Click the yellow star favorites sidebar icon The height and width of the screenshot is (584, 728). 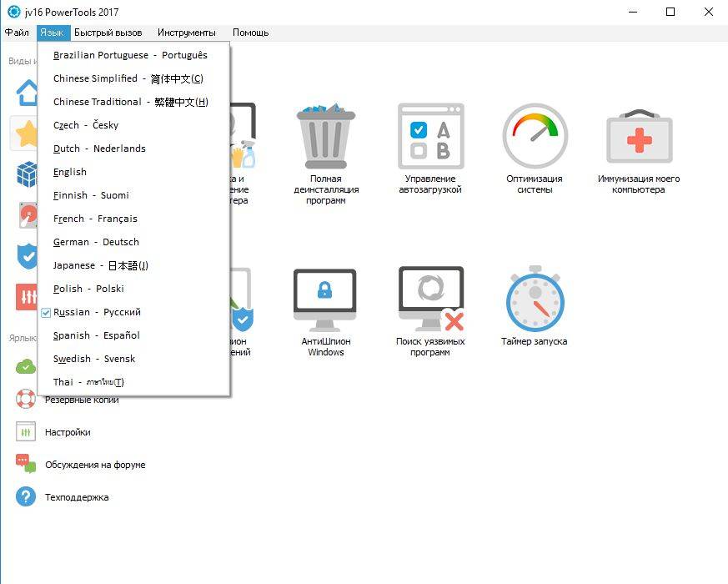pos(26,133)
